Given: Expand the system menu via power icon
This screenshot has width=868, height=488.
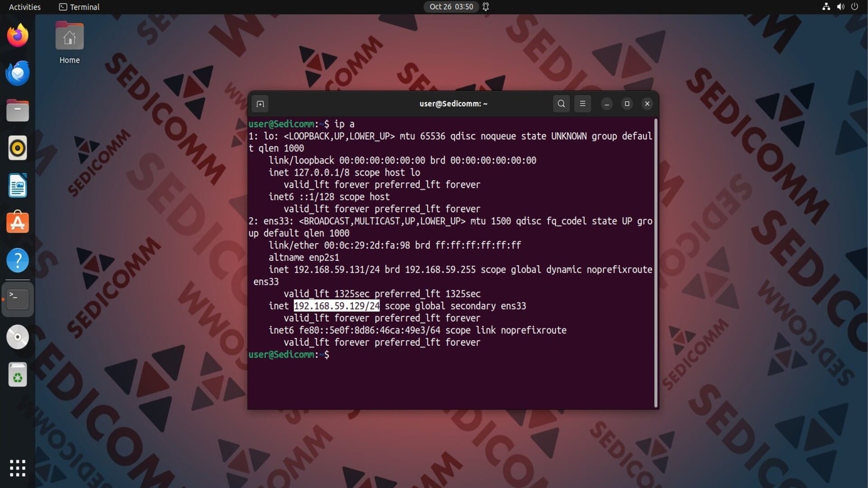Looking at the screenshot, I should (854, 7).
